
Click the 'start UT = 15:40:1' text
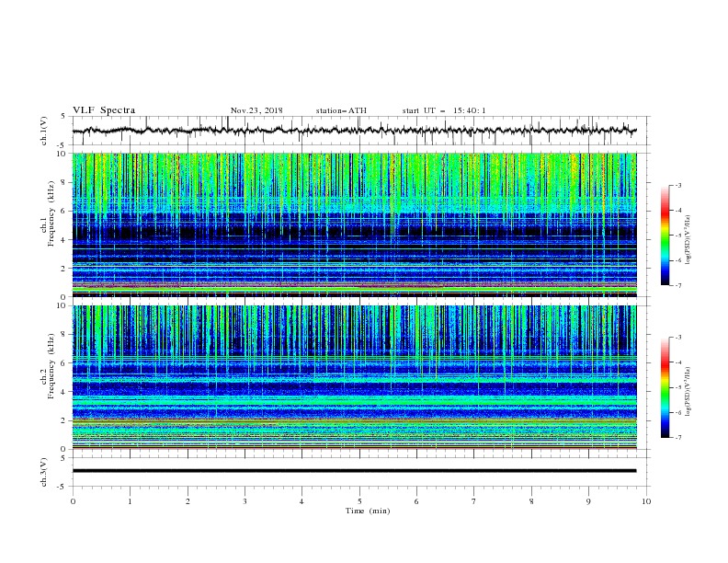click(444, 110)
